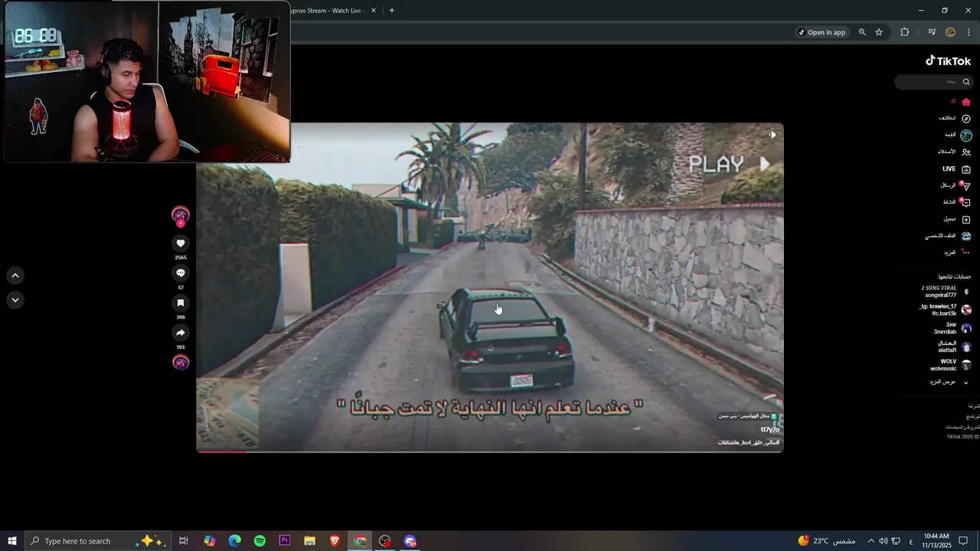Toggle video volume speaker icon
980x551 pixels.
point(773,135)
